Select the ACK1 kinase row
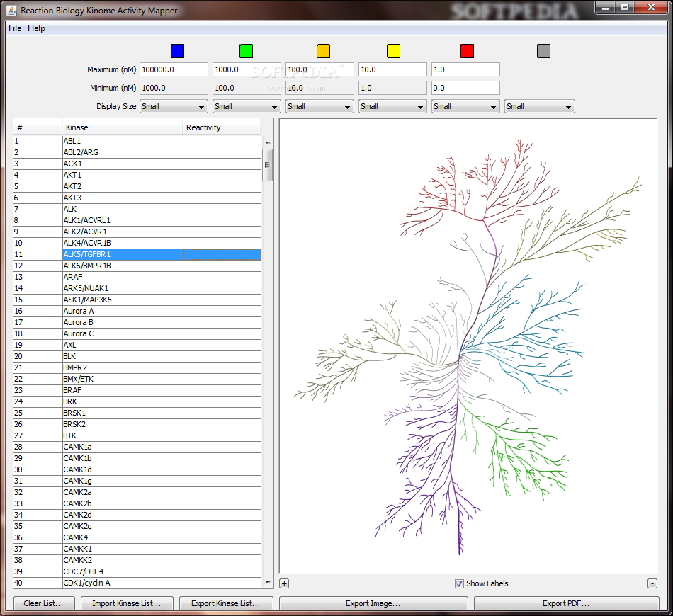This screenshot has width=673, height=616. (x=137, y=164)
